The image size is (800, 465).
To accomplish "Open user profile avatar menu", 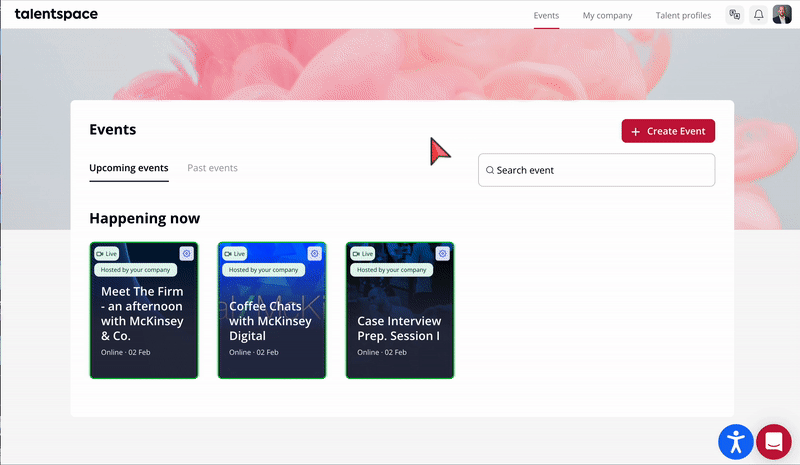I will coord(782,15).
